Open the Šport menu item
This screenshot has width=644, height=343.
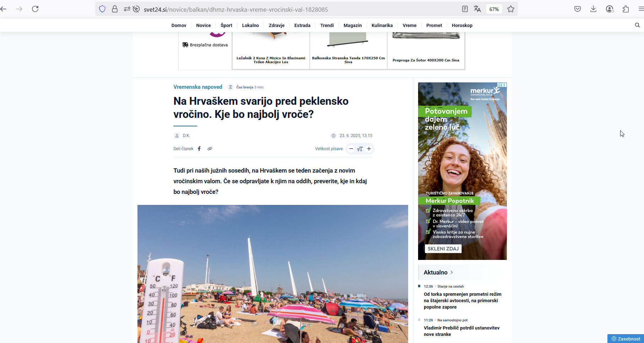point(226,26)
